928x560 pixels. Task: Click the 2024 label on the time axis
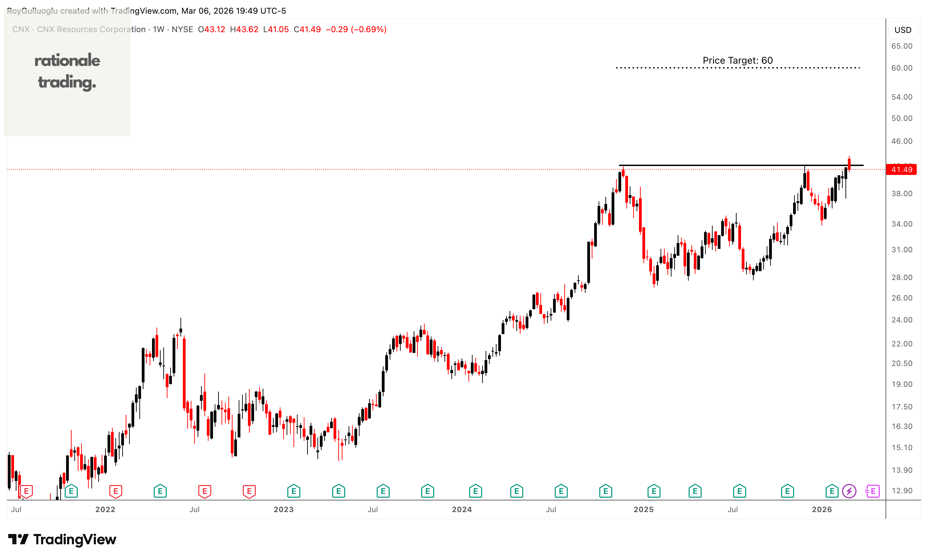click(x=462, y=510)
